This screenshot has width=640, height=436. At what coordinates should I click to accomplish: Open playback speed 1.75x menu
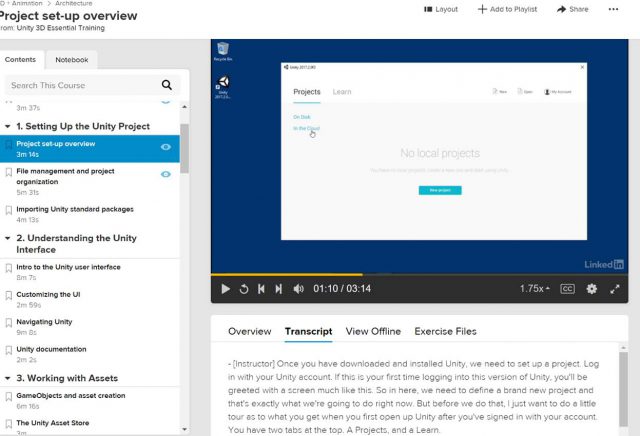(534, 289)
